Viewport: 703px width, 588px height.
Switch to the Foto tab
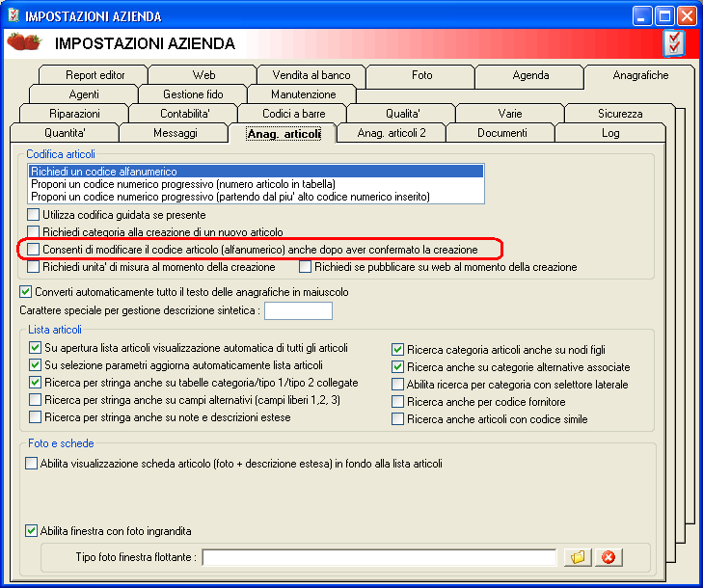tap(421, 75)
